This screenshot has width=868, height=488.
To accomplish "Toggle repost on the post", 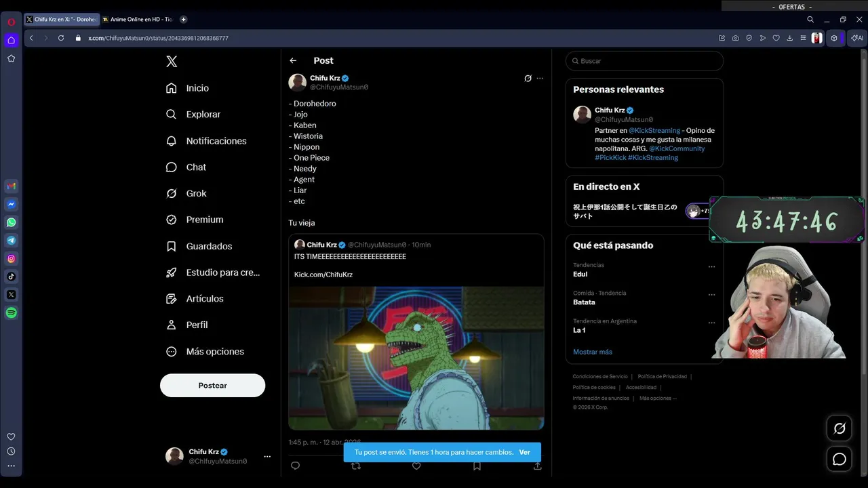I will tap(355, 466).
